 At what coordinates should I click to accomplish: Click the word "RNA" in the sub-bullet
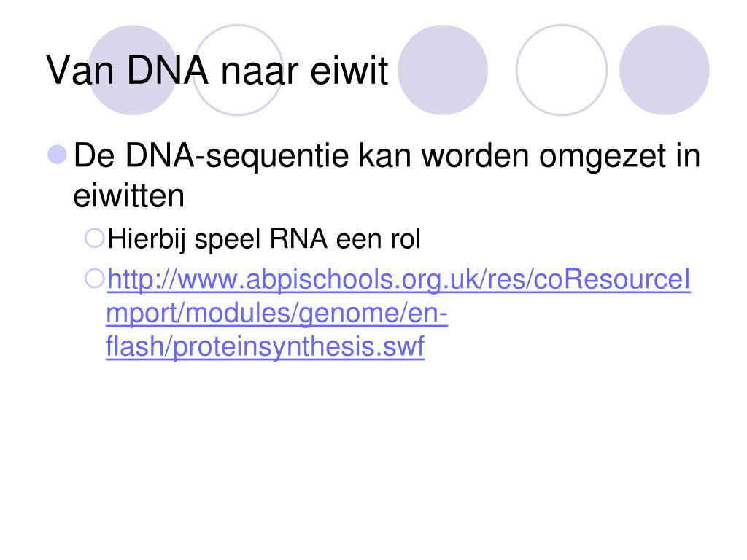click(298, 238)
